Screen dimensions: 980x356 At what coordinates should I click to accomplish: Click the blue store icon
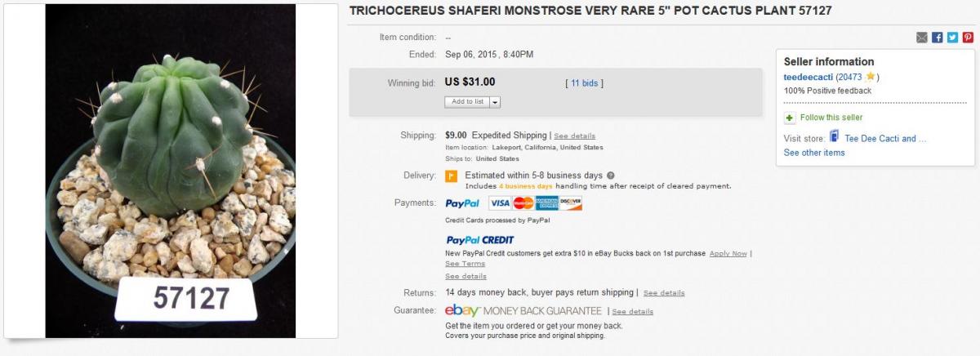835,137
